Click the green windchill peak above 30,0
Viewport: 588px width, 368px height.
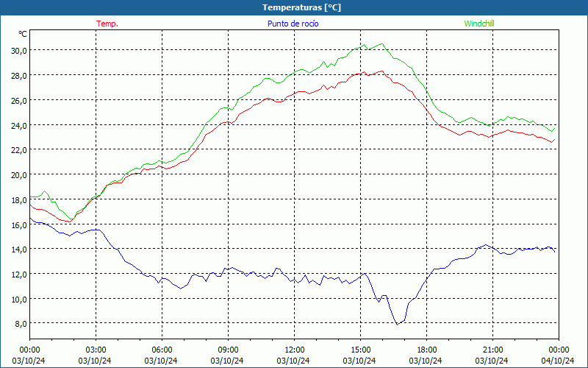coord(382,44)
